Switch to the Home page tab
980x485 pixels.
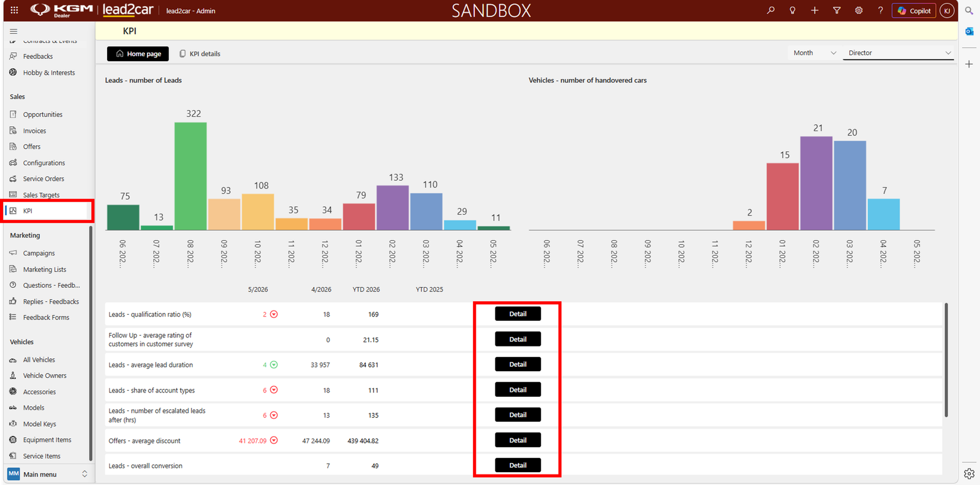(138, 54)
